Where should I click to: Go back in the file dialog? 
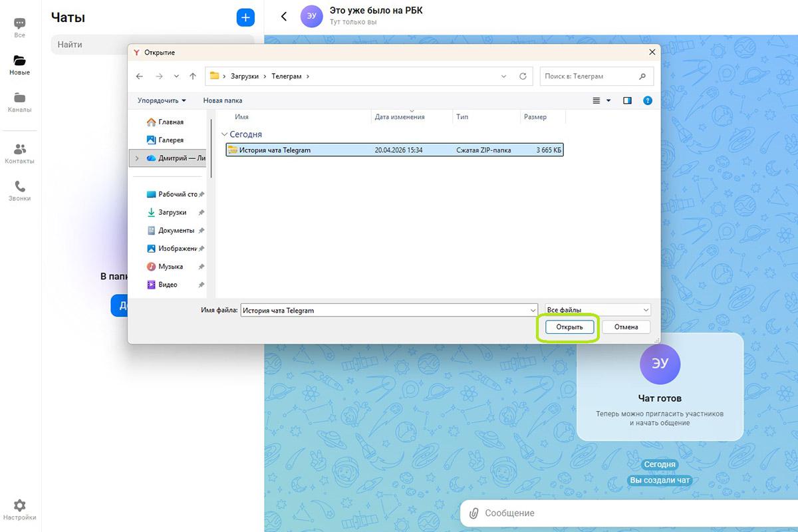coord(139,76)
